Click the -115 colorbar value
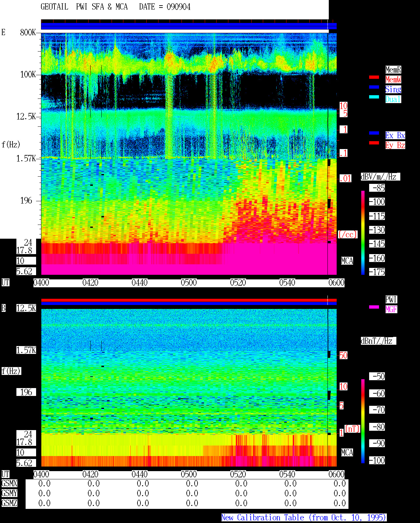The height and width of the screenshot is (523, 420). [x=377, y=216]
